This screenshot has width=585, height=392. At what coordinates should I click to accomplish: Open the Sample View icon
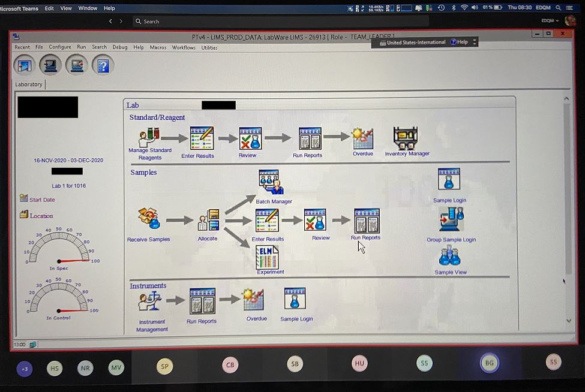click(x=449, y=257)
